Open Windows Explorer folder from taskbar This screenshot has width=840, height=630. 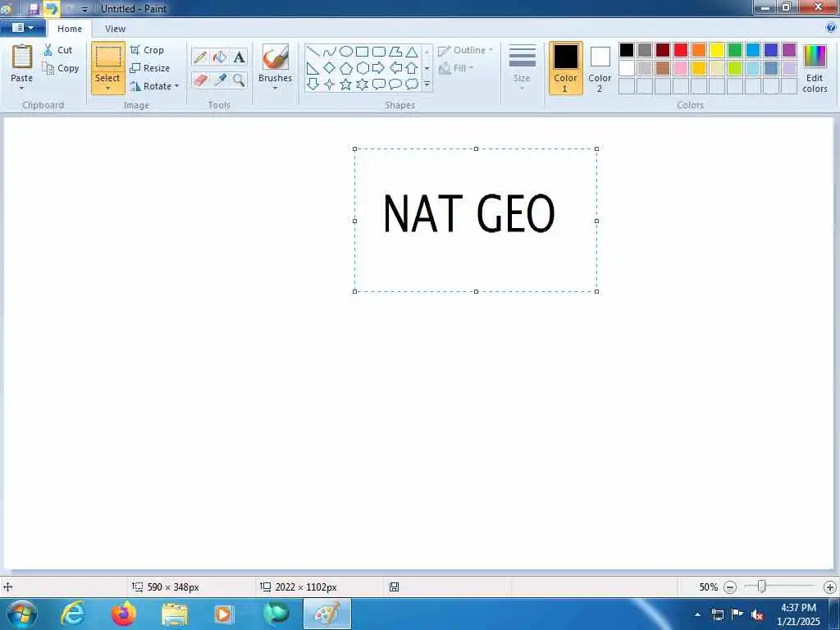click(175, 614)
